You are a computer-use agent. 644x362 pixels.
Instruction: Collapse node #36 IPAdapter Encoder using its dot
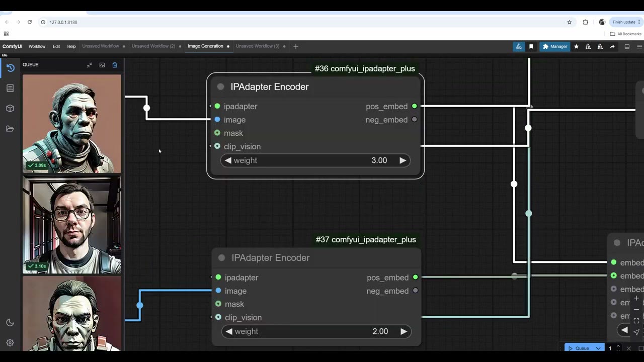tap(220, 87)
